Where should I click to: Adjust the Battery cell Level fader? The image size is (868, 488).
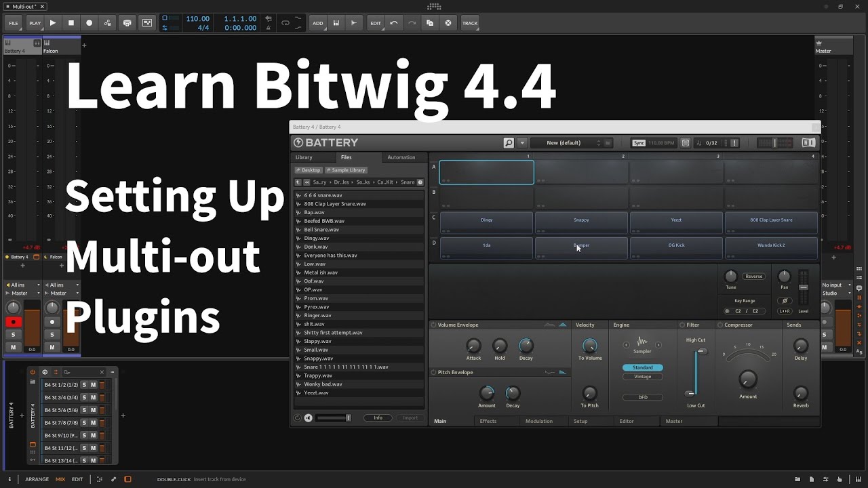(x=804, y=287)
